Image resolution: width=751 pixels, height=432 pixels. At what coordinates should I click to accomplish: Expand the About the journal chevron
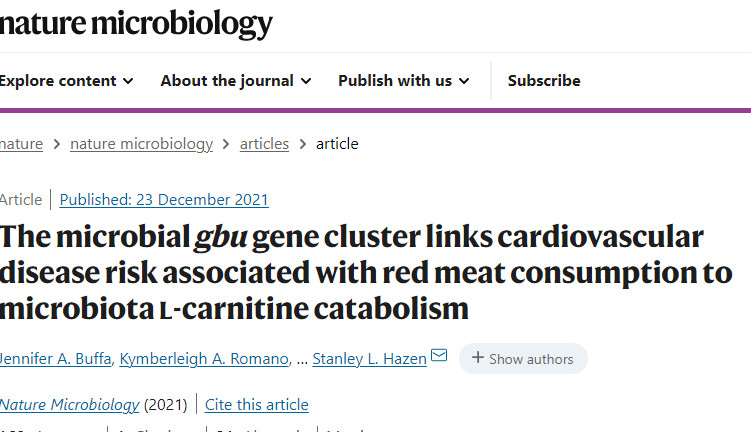click(x=306, y=81)
